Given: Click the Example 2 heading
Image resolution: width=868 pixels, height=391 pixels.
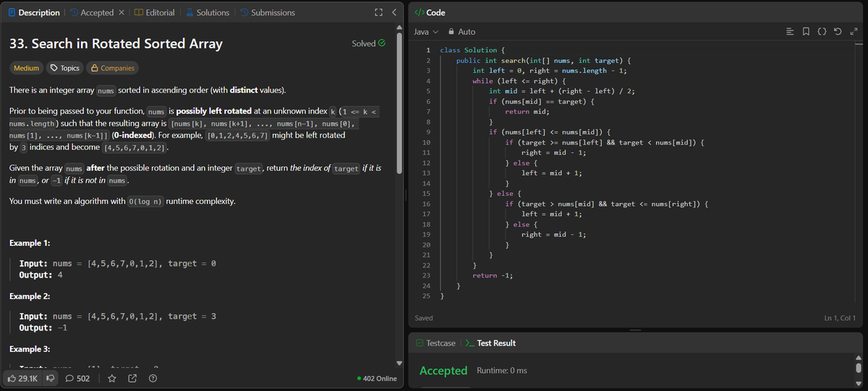Looking at the screenshot, I should [30, 296].
